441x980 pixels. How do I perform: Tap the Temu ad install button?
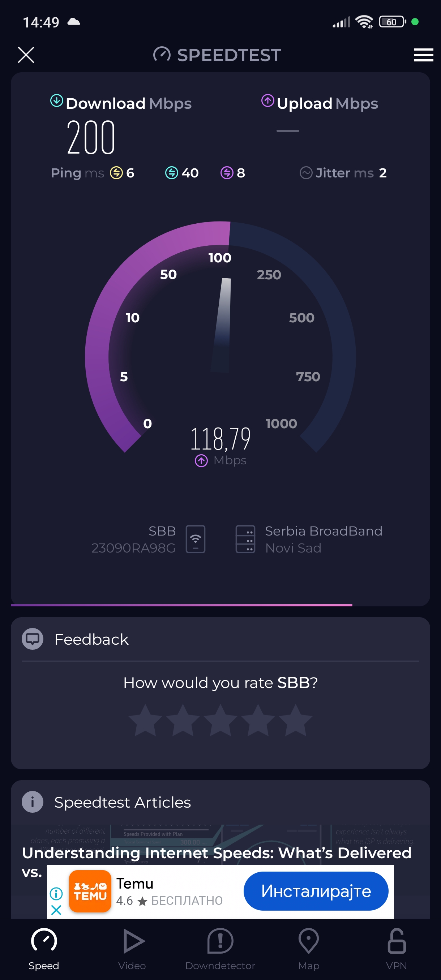tap(316, 891)
